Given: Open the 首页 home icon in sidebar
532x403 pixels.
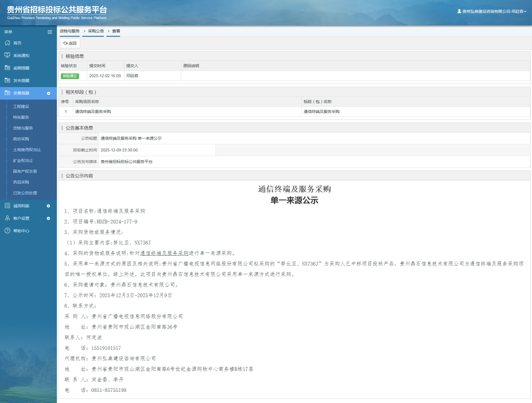Looking at the screenshot, I should click(7, 43).
